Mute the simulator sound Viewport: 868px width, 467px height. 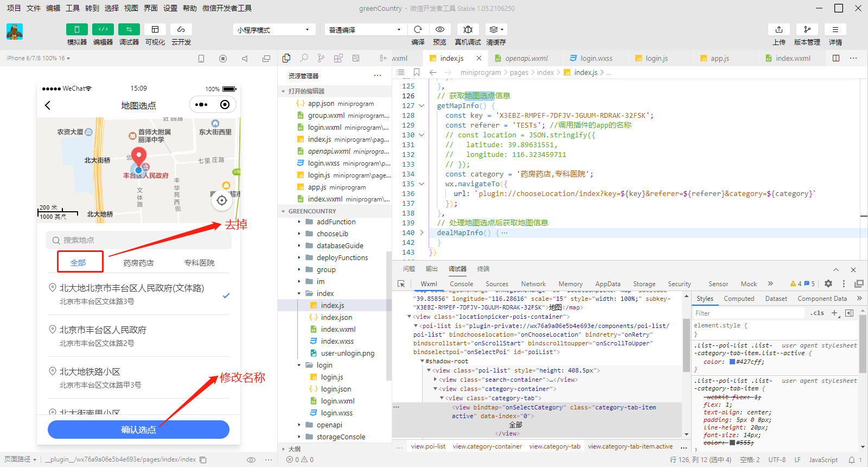click(x=245, y=59)
